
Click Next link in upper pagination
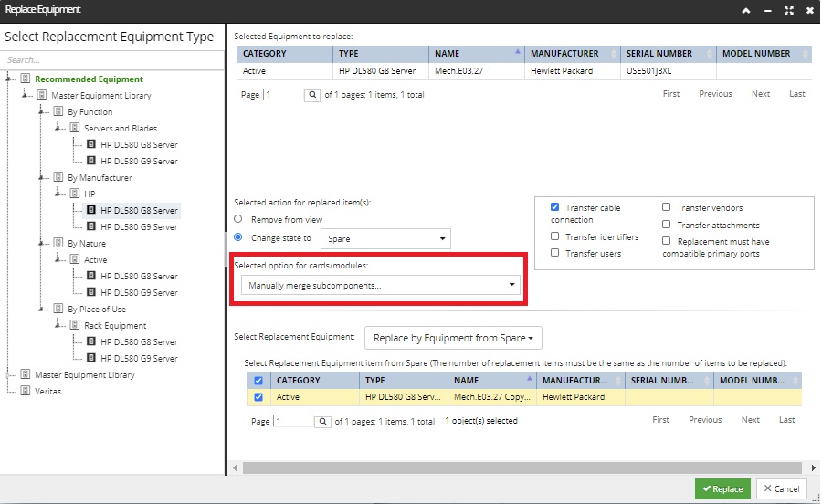(x=761, y=94)
